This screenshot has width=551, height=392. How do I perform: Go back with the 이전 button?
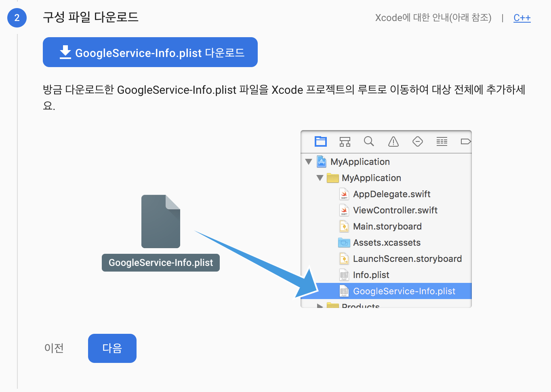click(x=54, y=348)
